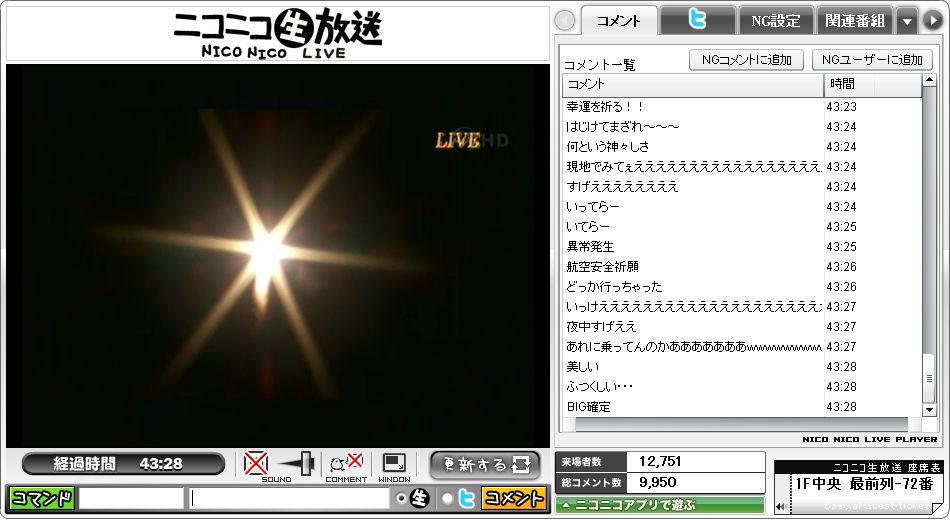
Task: Expand ニコニコアプリで遊ぶ green bar
Action: (x=659, y=504)
